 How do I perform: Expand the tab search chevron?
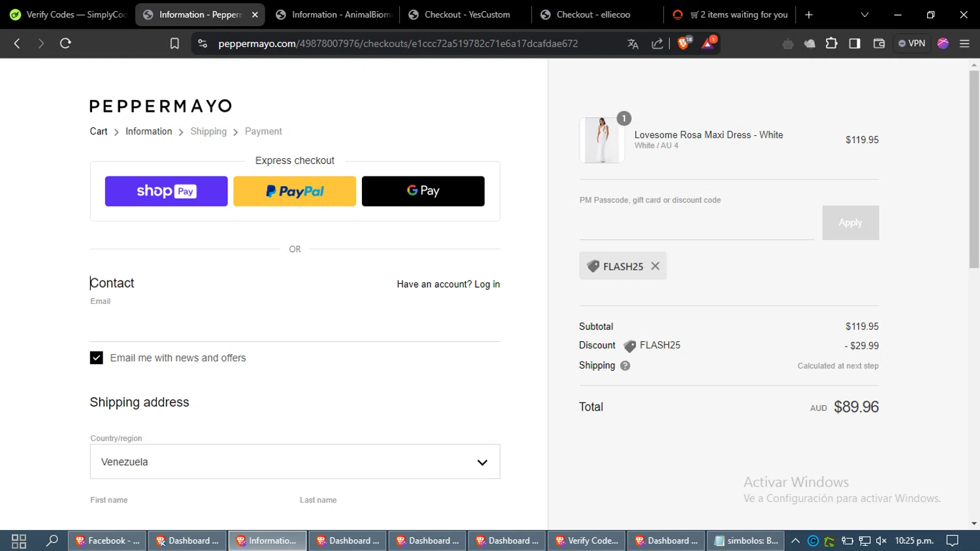tap(864, 14)
